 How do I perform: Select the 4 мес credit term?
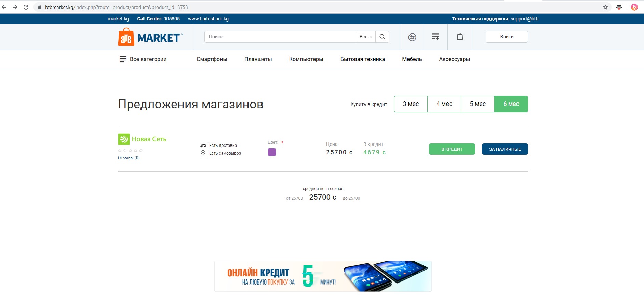click(x=444, y=104)
